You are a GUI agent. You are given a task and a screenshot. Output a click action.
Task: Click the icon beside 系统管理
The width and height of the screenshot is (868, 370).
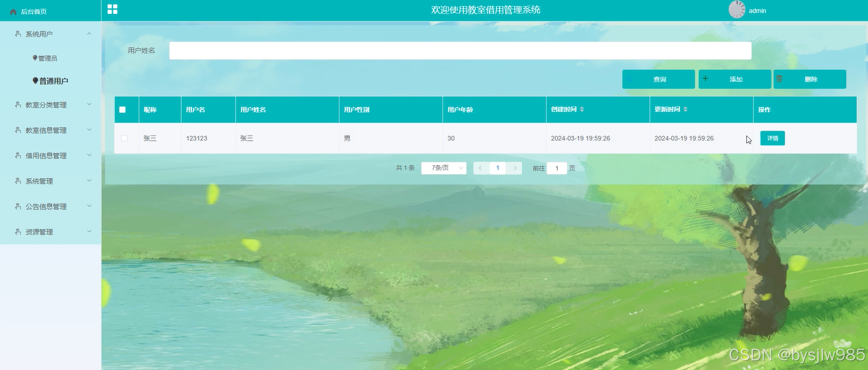pyautogui.click(x=18, y=181)
